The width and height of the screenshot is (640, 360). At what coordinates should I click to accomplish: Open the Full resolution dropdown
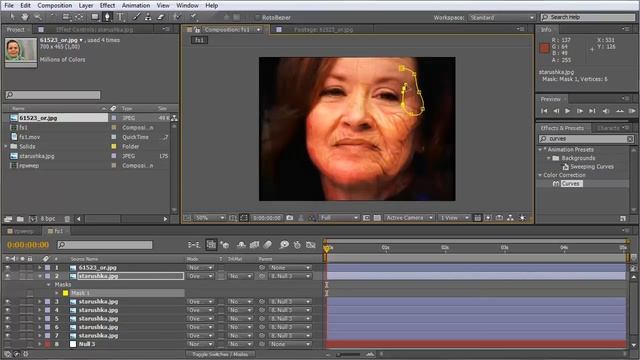(x=339, y=218)
